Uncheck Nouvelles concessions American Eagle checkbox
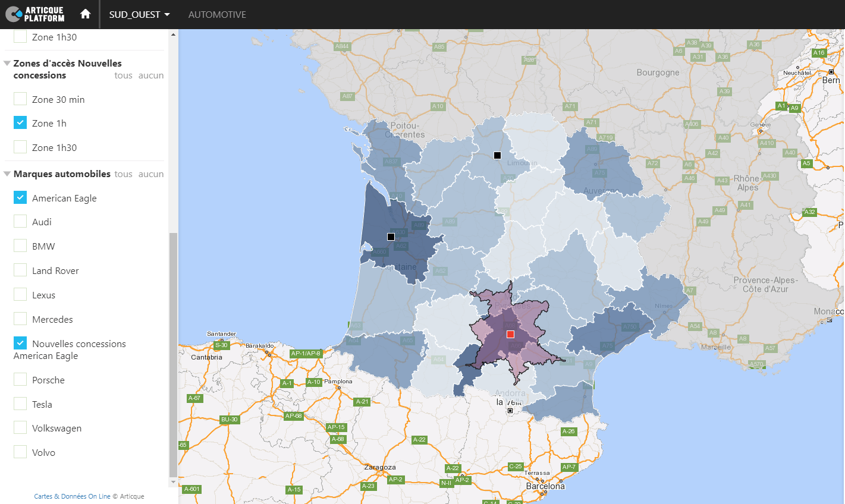Screen dimensions: 845x504 (x=20, y=343)
